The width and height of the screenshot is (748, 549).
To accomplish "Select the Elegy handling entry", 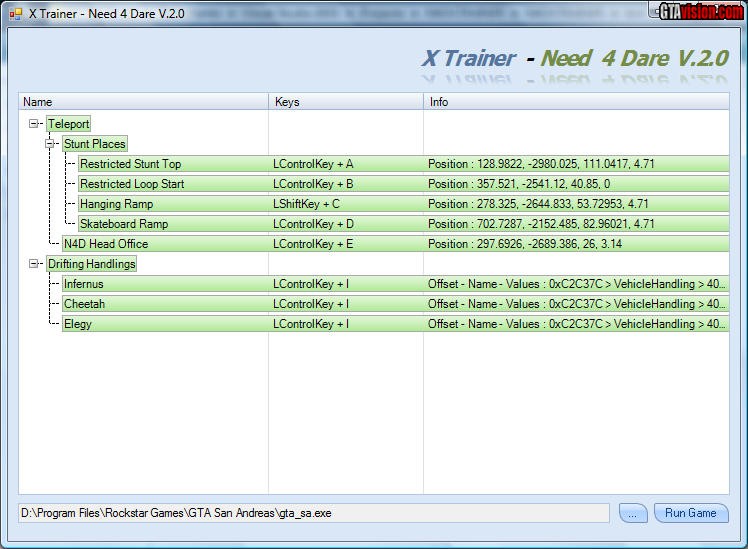I will pyautogui.click(x=77, y=324).
